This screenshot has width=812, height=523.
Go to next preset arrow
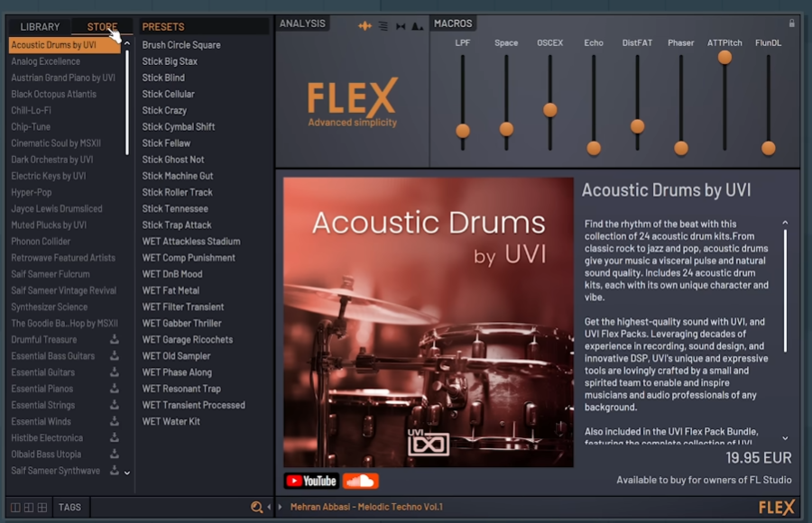(x=281, y=507)
